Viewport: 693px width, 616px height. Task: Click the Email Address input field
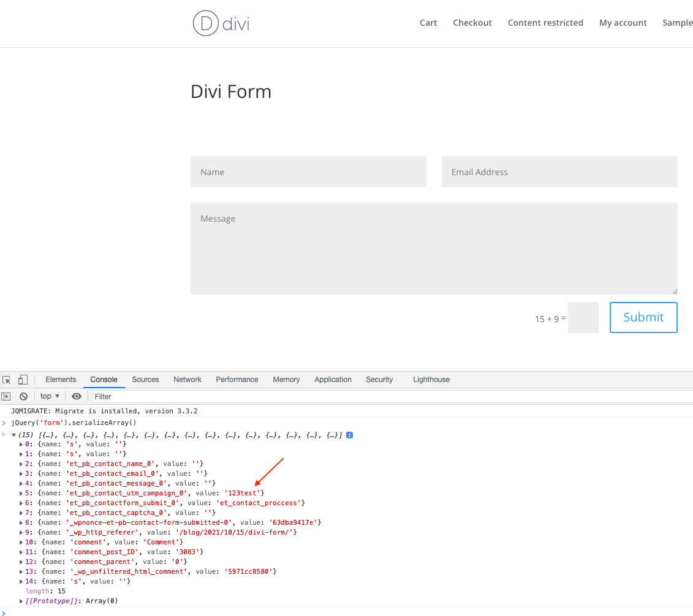click(x=559, y=172)
